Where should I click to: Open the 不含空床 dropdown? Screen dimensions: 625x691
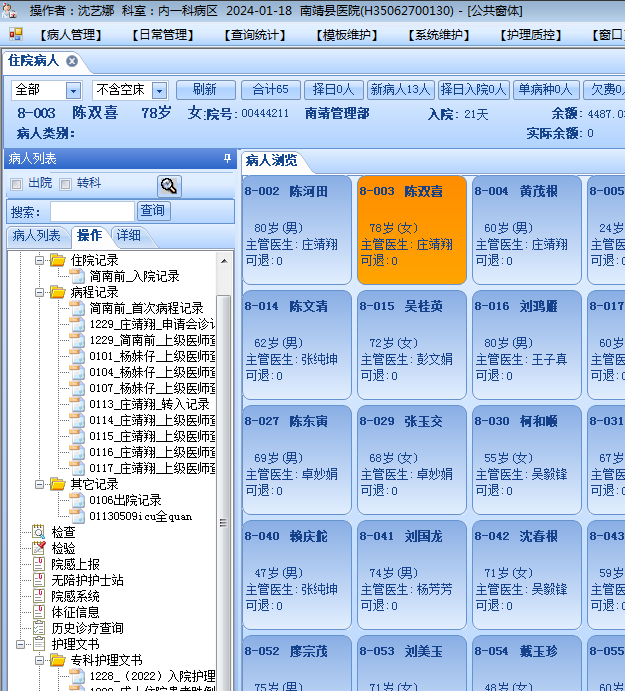tap(160, 90)
